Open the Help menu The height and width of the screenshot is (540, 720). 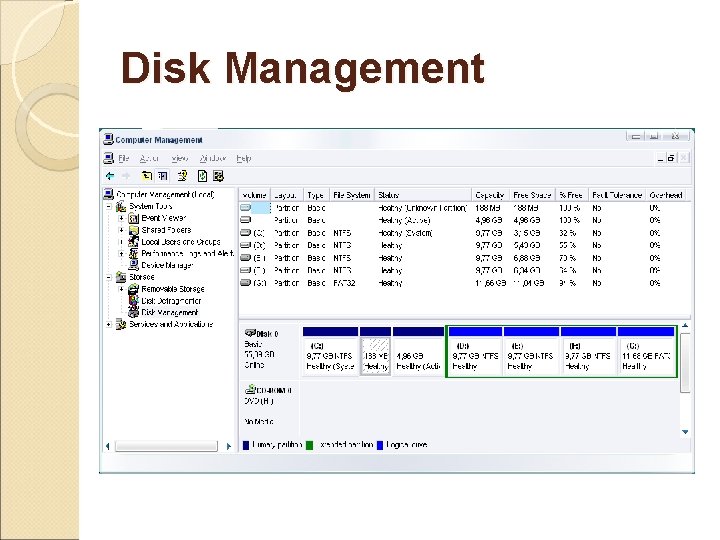[243, 158]
